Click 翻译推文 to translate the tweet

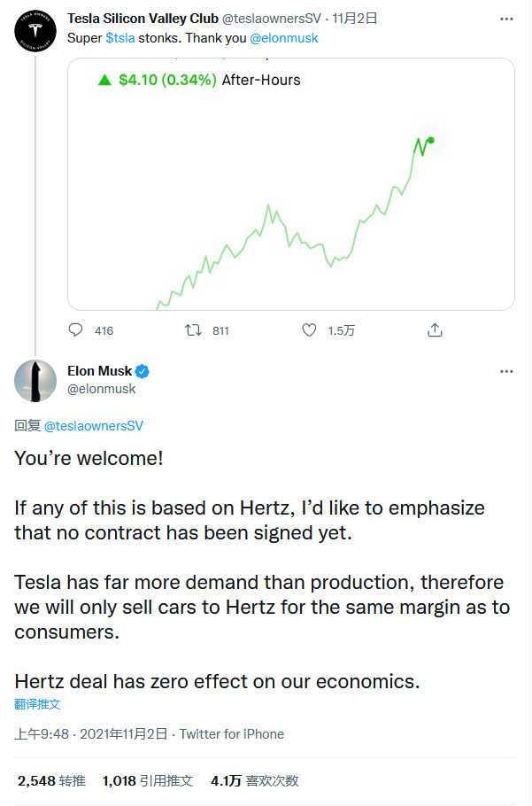coord(37,704)
